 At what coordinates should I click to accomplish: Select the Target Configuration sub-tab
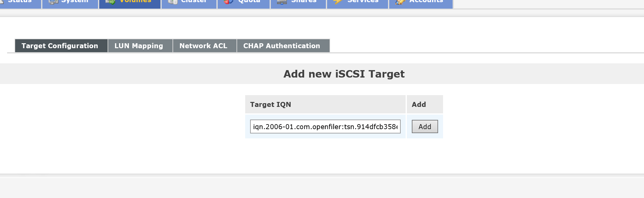pyautogui.click(x=60, y=46)
